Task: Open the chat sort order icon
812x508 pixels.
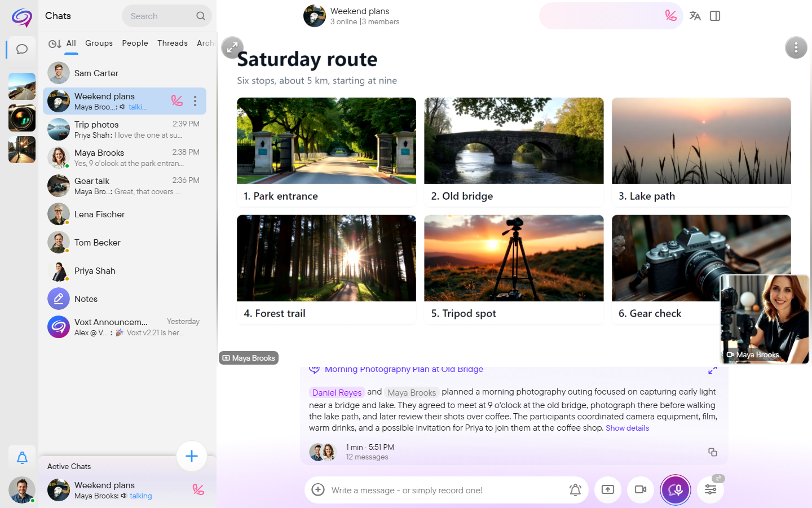Action: click(55, 43)
